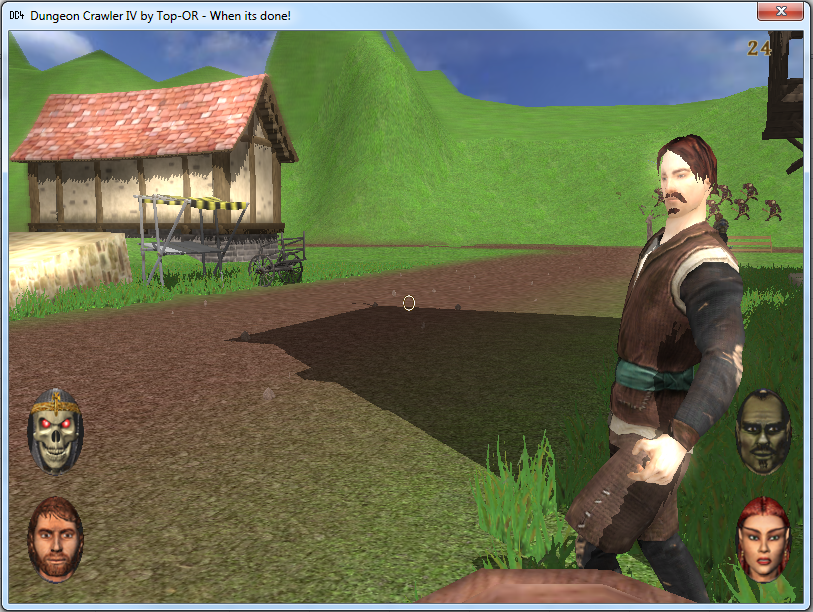Close the Dungeon Crawler IV window
Screen dimensions: 813x612
(782, 12)
